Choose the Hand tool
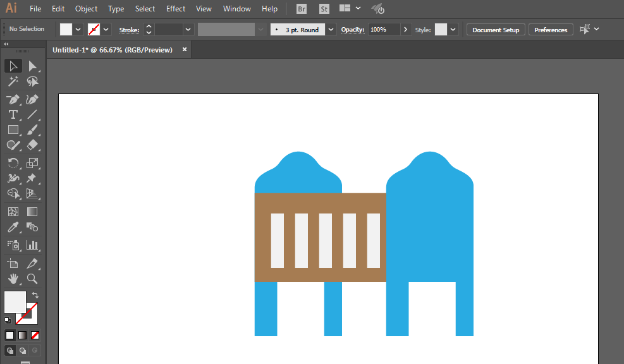 click(13, 279)
